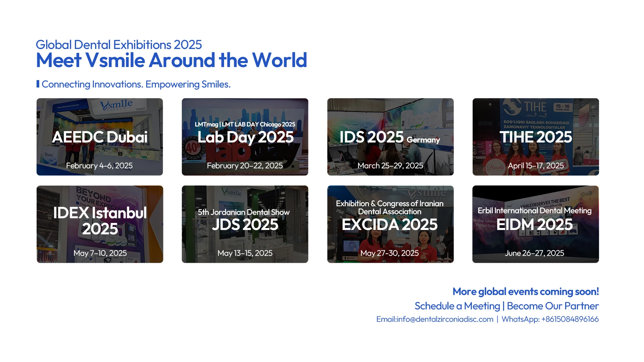Select the EIDM 2025 Erbil card
644x362 pixels.
click(536, 224)
